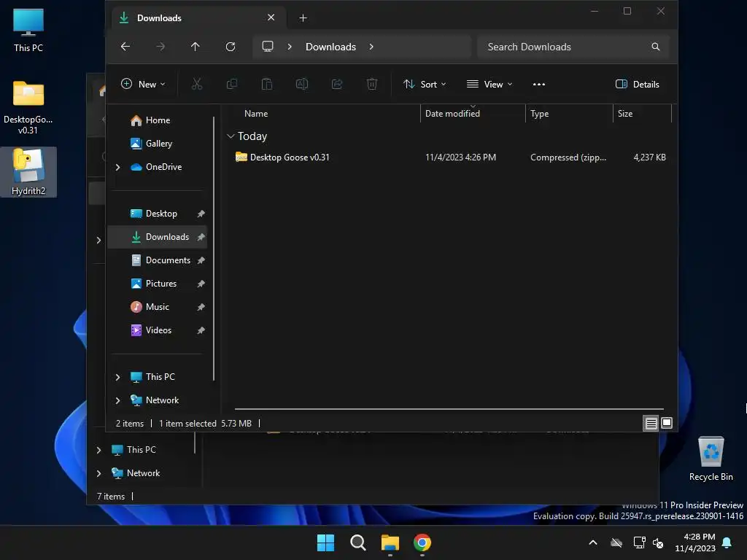This screenshot has height=560, width=747.
Task: Click the Paste toolbar icon
Action: (x=267, y=85)
